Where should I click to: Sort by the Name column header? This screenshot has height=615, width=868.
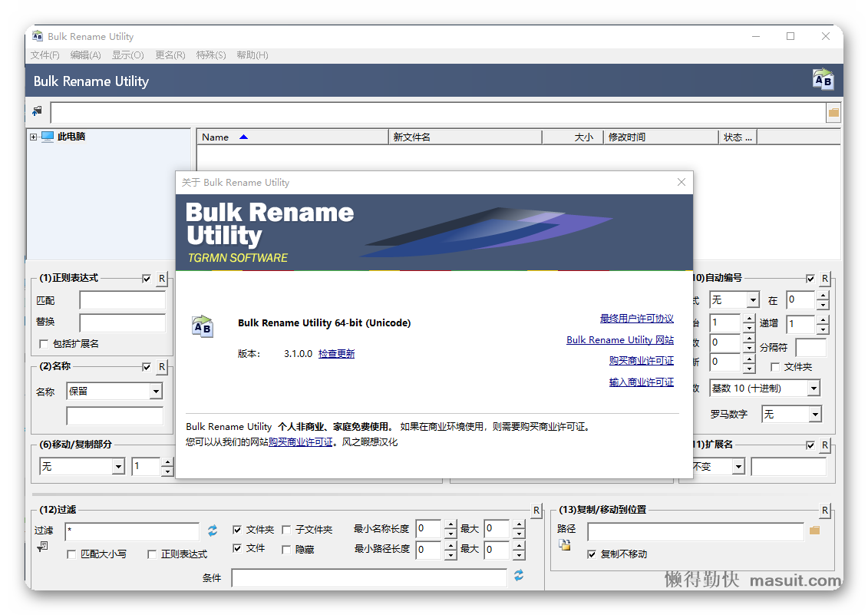coord(292,137)
